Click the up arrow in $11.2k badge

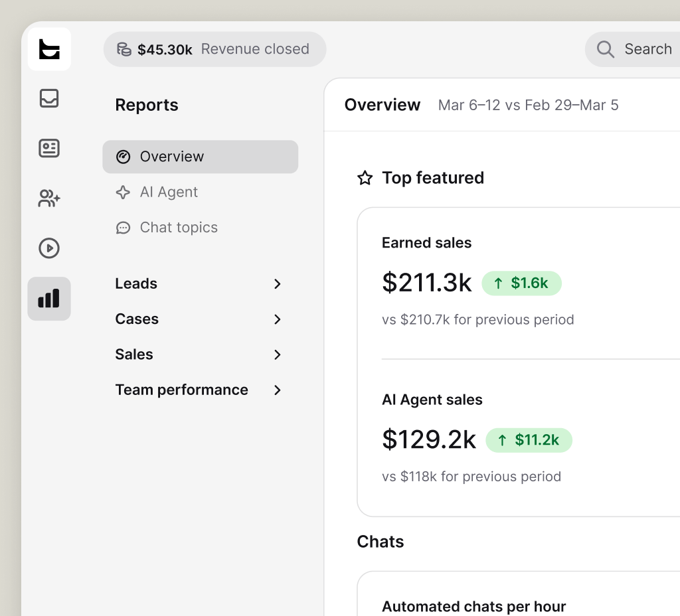[x=502, y=440]
